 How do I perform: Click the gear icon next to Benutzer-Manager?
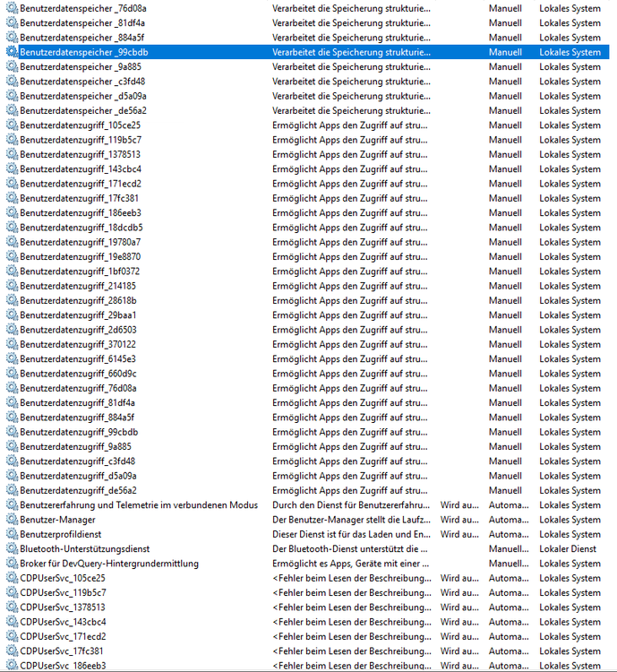coord(12,520)
